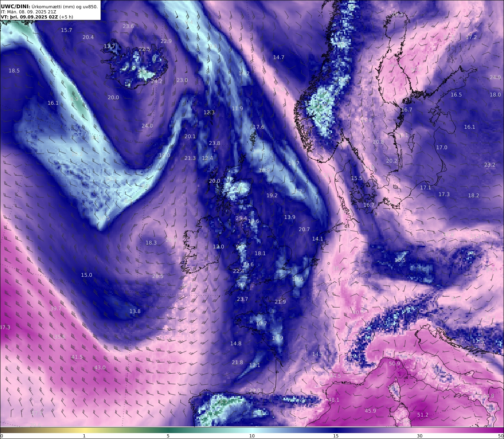Click the 18.1 value over England
504x439 pixels.
click(x=260, y=254)
